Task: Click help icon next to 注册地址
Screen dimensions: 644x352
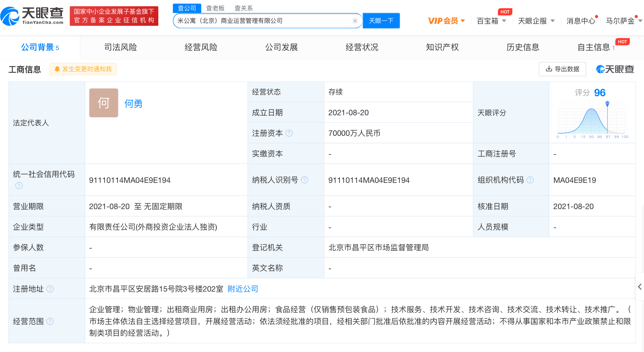Action: (50, 289)
